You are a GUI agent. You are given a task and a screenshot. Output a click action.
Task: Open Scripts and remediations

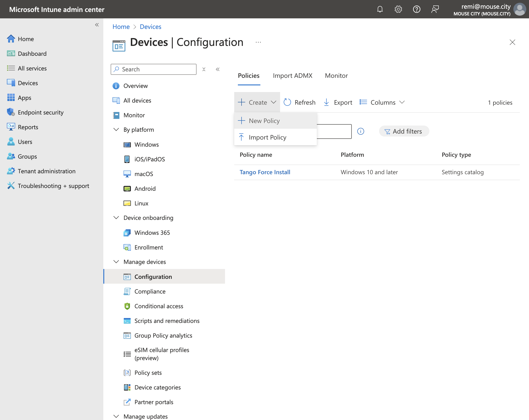[x=167, y=321]
